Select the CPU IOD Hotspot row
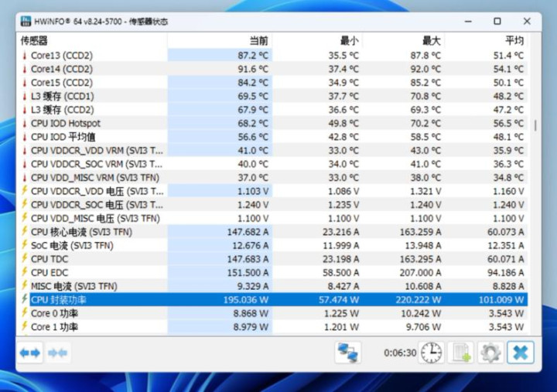Viewport: 557px width, 392px height. point(272,123)
